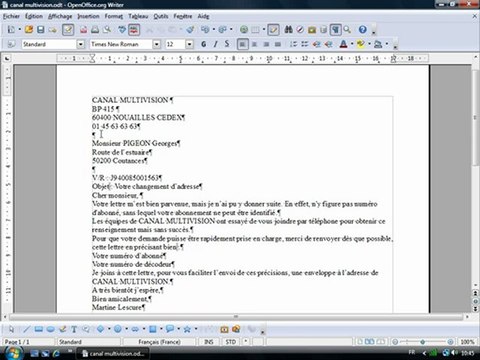Open Data Sources

coord(323,30)
